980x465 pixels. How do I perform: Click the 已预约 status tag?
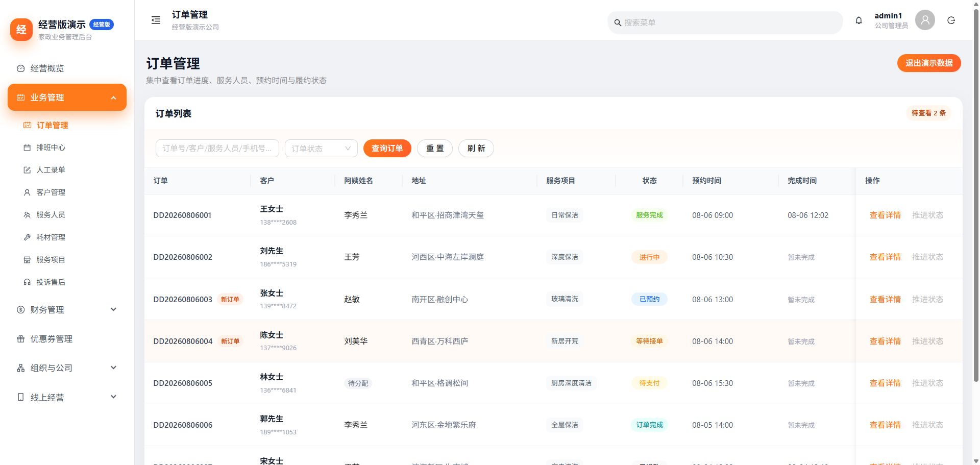click(649, 299)
